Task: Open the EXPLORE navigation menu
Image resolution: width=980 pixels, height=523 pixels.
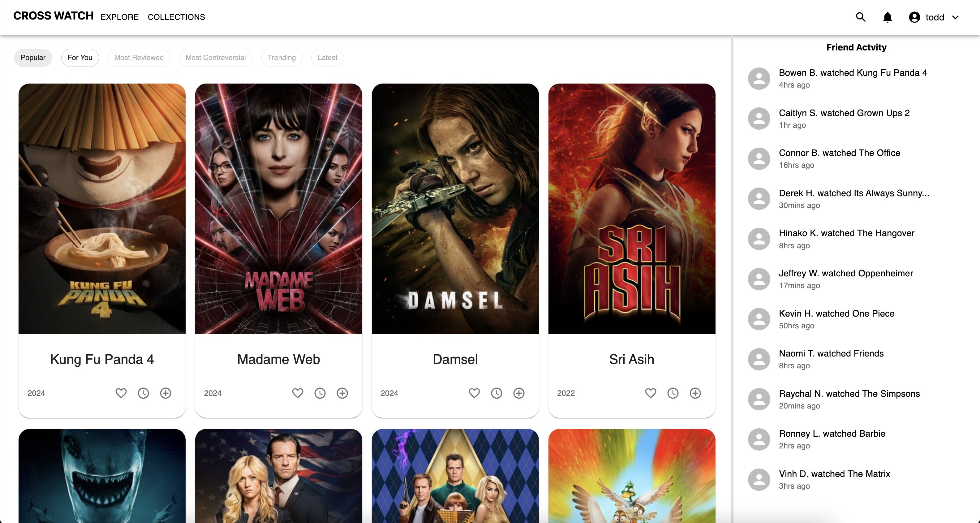Action: pyautogui.click(x=119, y=17)
